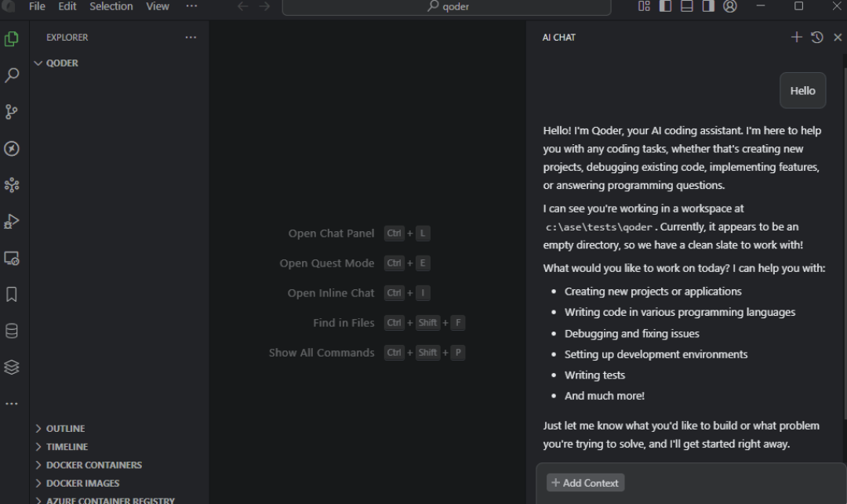Open the Selection menu
Viewport: 847px width, 504px height.
point(111,6)
